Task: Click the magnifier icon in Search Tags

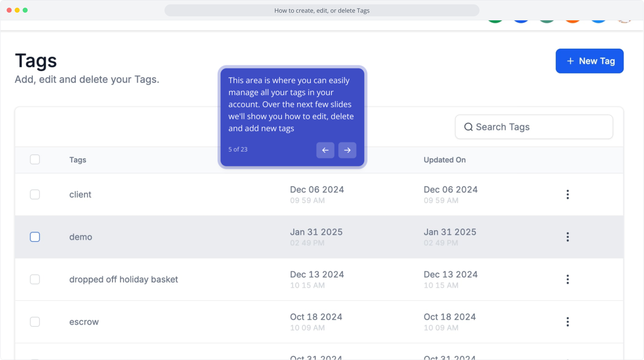Action: click(468, 127)
